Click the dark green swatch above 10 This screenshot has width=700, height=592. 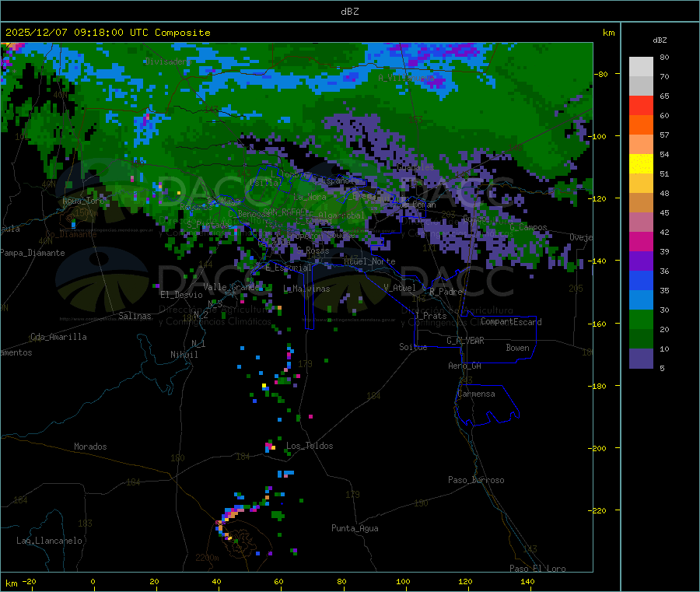pos(641,339)
